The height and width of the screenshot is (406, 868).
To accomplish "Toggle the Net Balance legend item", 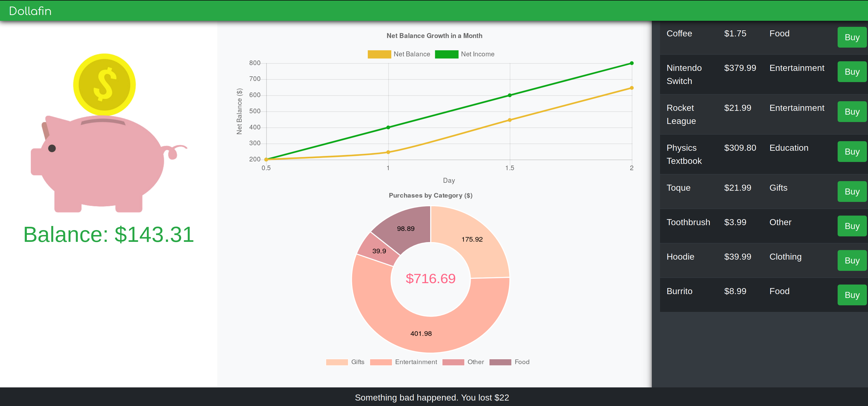I will pos(399,54).
